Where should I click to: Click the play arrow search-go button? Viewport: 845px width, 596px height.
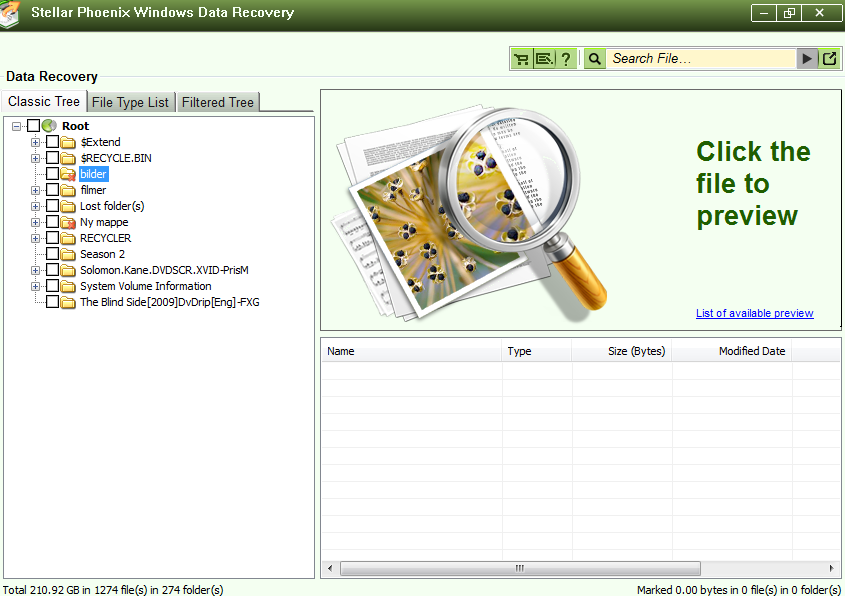click(807, 59)
